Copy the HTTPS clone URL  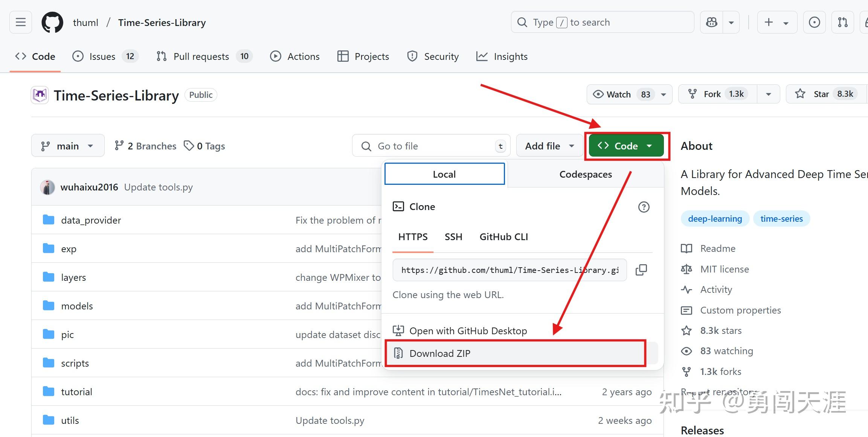[x=641, y=270]
